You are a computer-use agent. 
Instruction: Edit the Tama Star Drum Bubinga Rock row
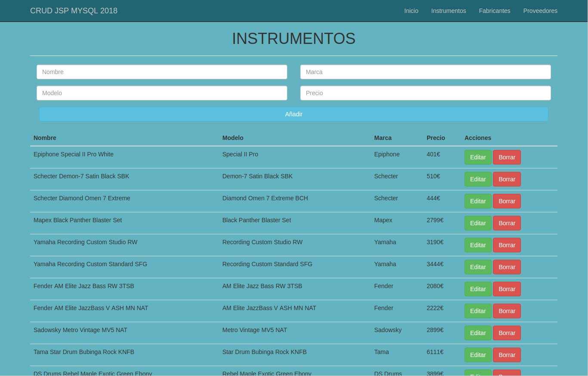pos(478,355)
